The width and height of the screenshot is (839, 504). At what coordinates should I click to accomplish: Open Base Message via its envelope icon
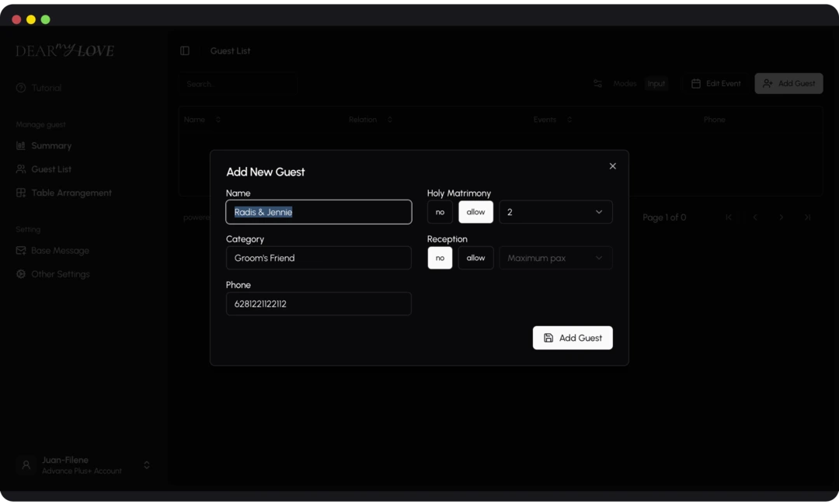pyautogui.click(x=21, y=250)
